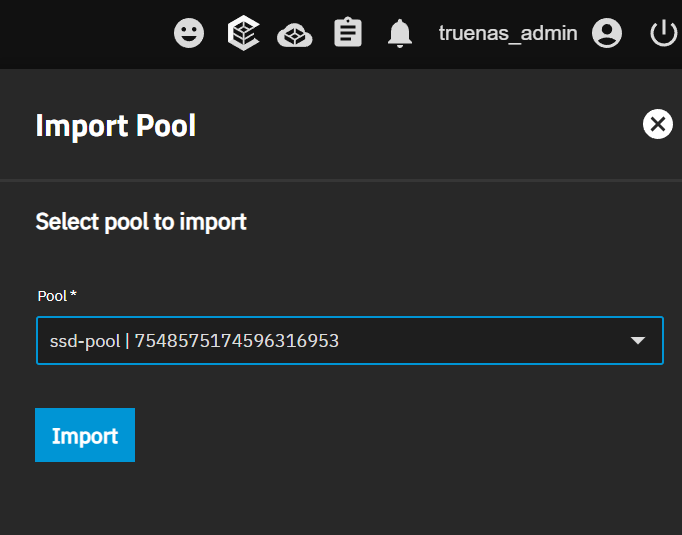Click the required asterisk beside Pool

click(x=73, y=295)
